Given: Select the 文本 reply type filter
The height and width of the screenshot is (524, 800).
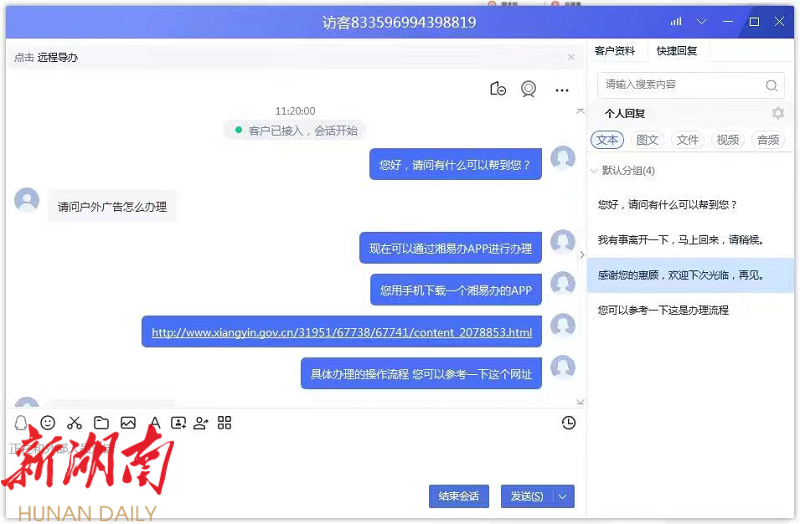Looking at the screenshot, I should (607, 140).
